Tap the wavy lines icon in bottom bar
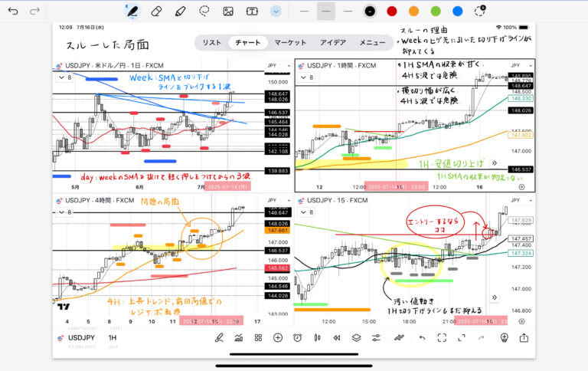This screenshot has width=588, height=371. click(399, 337)
